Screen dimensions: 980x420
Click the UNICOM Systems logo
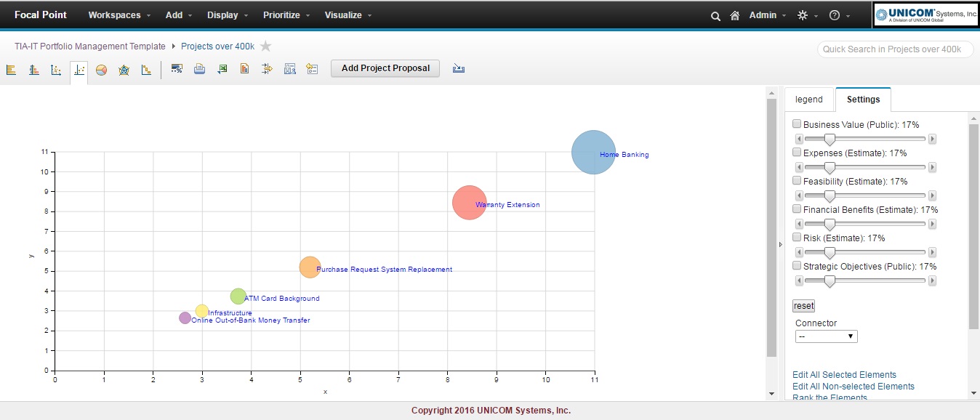click(x=926, y=15)
